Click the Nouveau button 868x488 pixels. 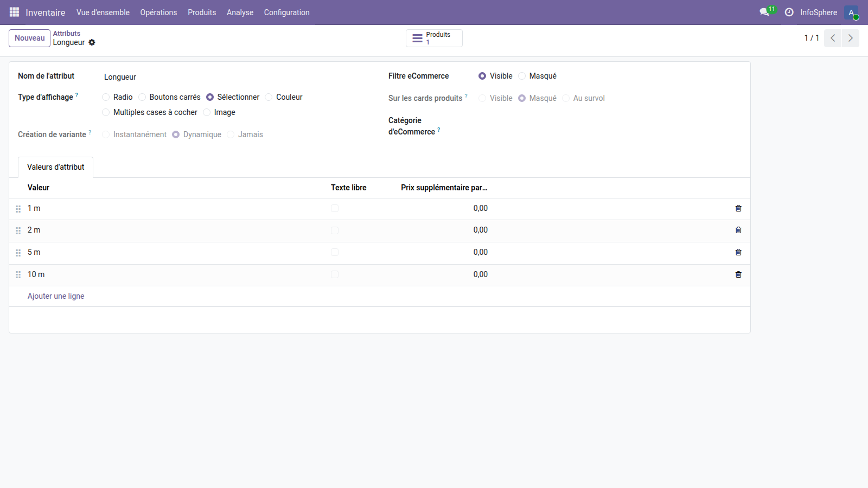(29, 38)
